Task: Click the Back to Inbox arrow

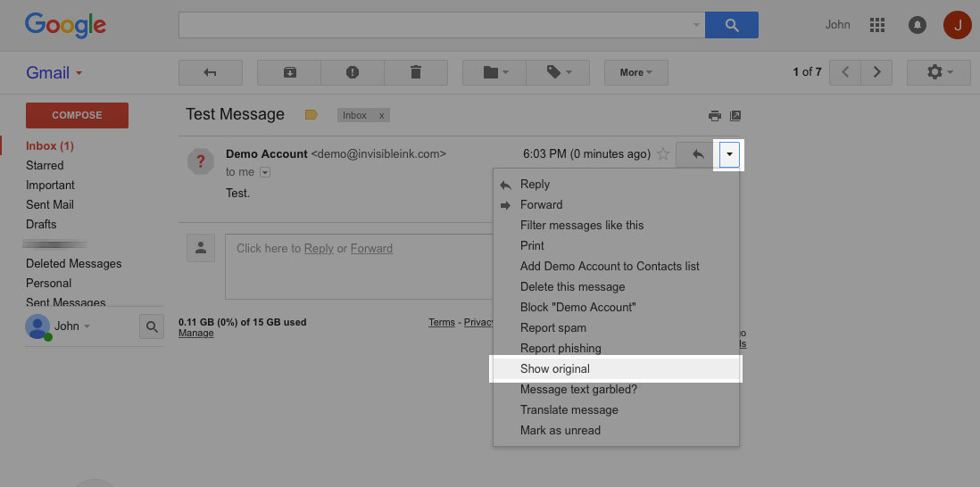Action: [210, 72]
